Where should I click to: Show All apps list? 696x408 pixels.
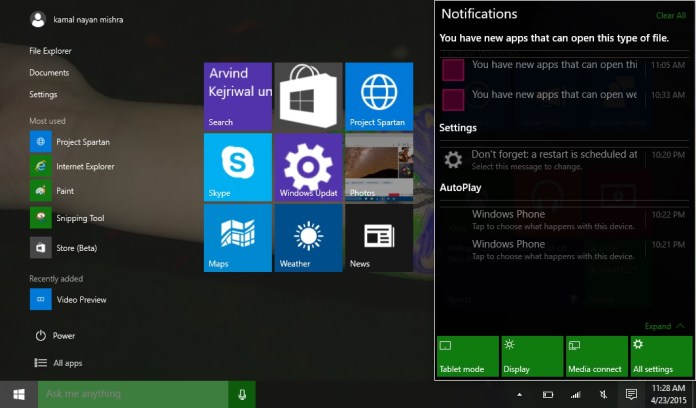[x=58, y=363]
